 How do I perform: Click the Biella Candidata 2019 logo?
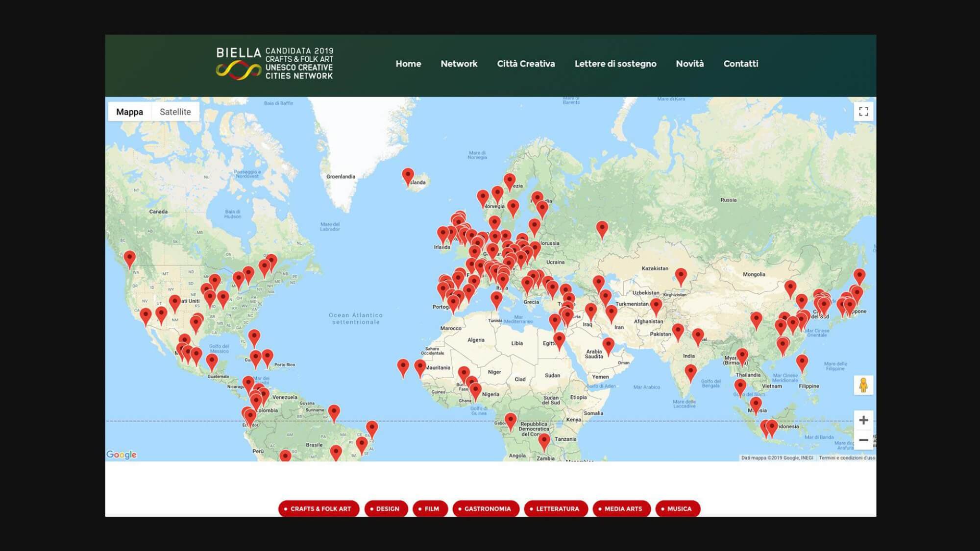click(274, 63)
